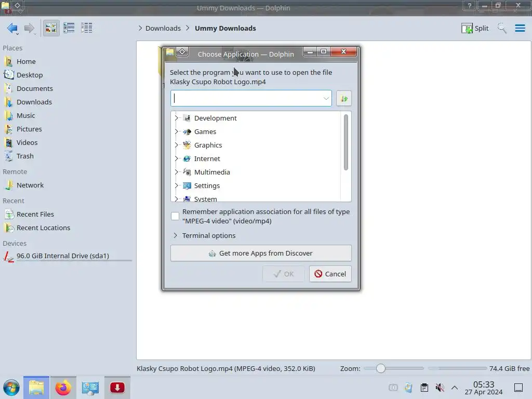Expand the Settings category
The height and width of the screenshot is (399, 532).
pos(176,186)
